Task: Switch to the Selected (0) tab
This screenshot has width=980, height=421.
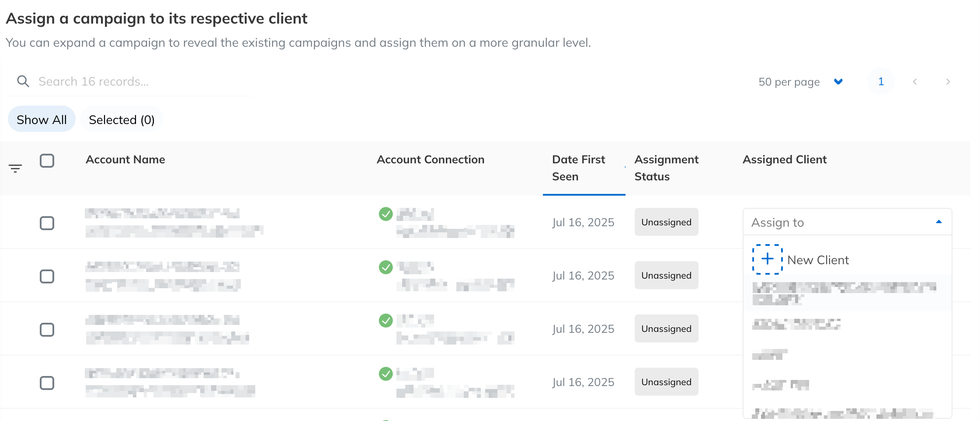Action: tap(122, 119)
